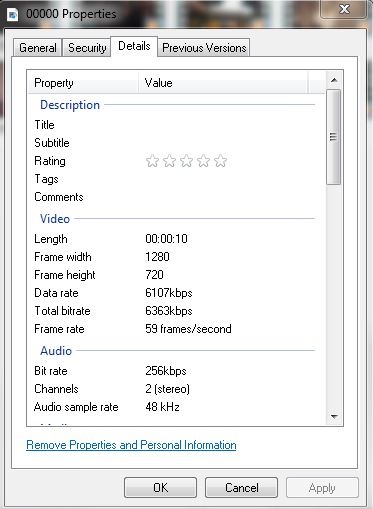
Task: Click the Frame width value 1280
Action: click(x=157, y=257)
